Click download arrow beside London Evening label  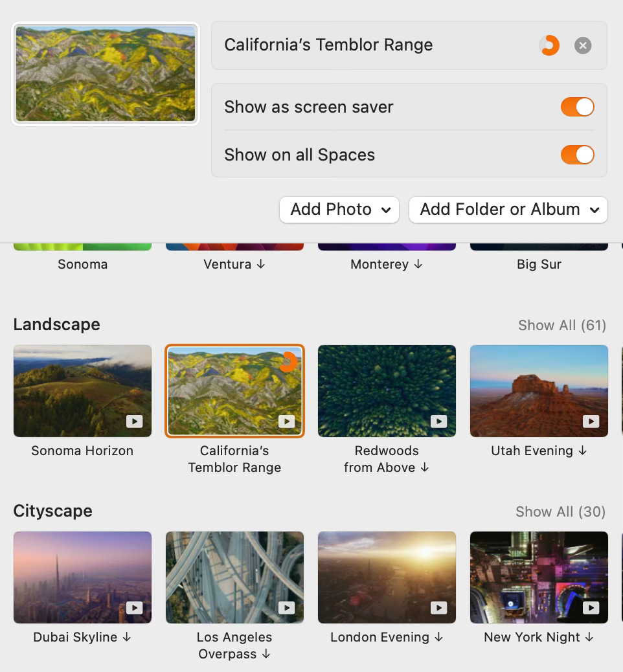coord(438,637)
